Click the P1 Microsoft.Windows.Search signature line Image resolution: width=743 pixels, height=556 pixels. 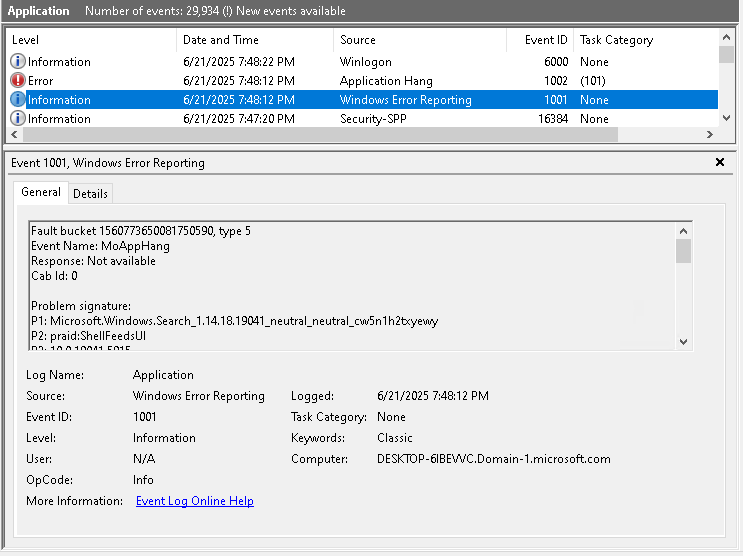coord(235,321)
